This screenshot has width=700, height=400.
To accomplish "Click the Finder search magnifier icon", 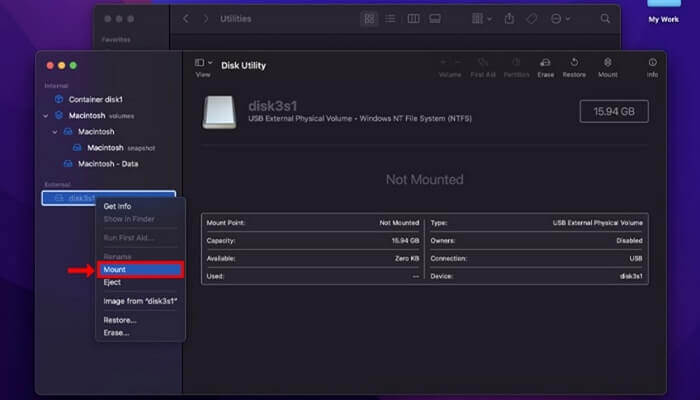I will tap(605, 18).
